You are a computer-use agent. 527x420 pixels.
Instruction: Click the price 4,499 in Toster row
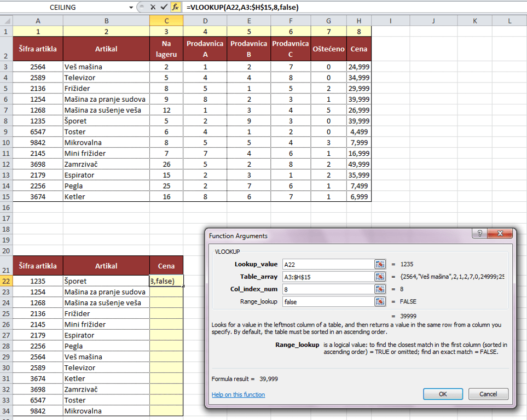359,132
